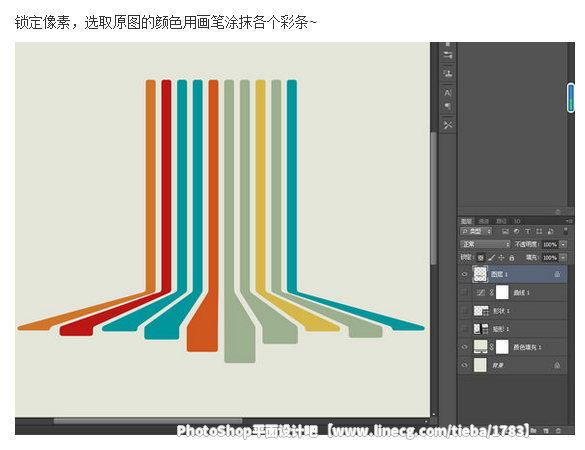Image resolution: width=585 pixels, height=450 pixels.
Task: Open the fill slider arrow
Action: point(563,257)
